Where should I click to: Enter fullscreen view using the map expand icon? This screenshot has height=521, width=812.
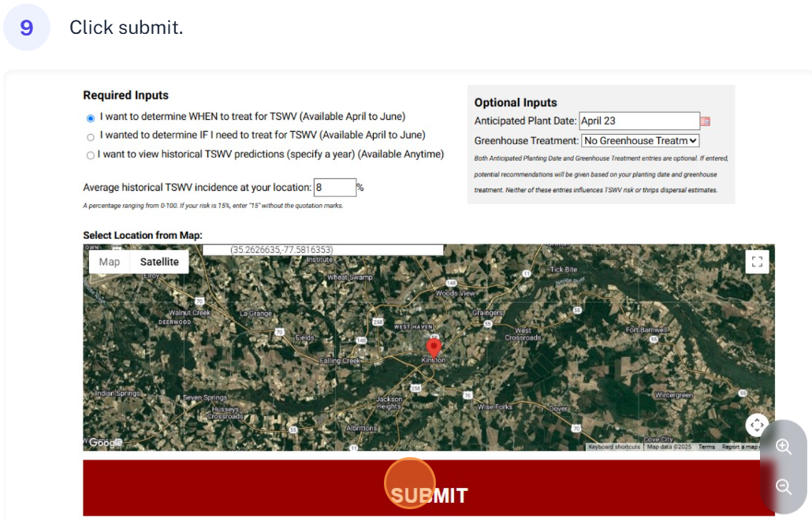tap(756, 261)
